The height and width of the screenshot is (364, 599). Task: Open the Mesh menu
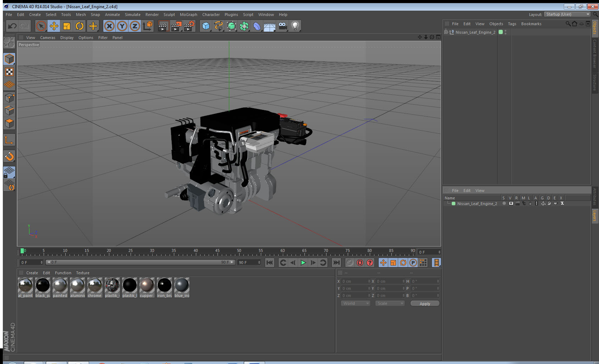tap(81, 15)
